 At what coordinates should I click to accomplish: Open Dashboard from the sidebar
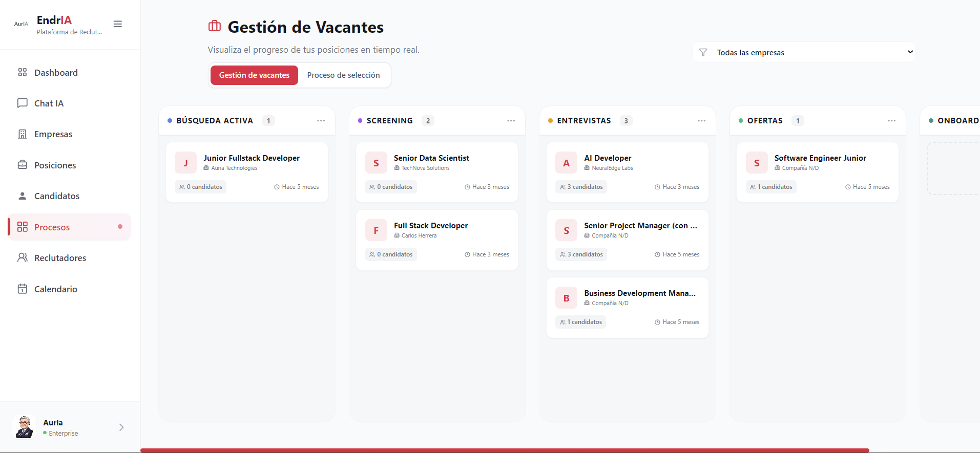pyautogui.click(x=69, y=73)
